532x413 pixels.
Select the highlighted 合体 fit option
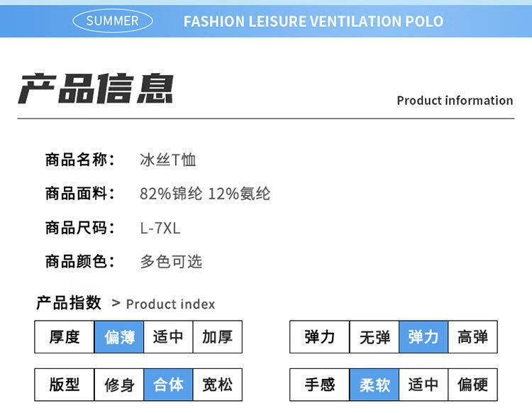pos(168,385)
